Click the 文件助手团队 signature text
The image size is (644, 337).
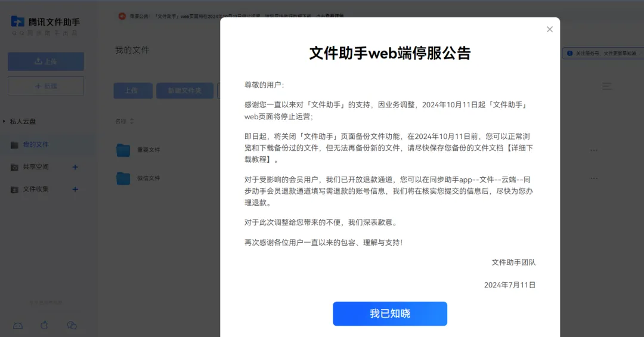coord(513,262)
